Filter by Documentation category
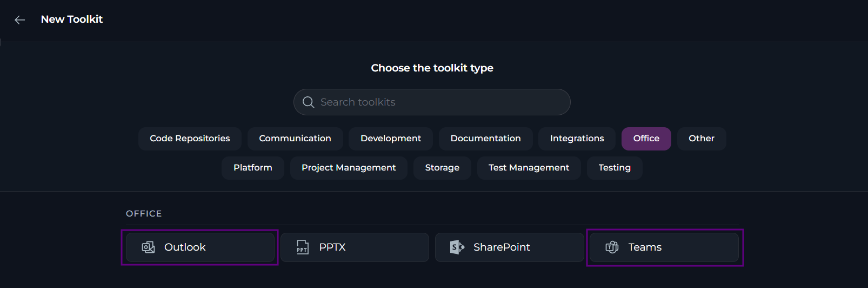Image resolution: width=868 pixels, height=288 pixels. [x=485, y=139]
